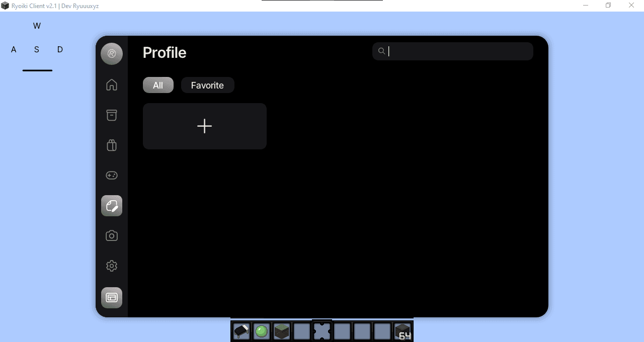Screen dimensions: 644x342
Task: Click the magnifier search icon
Action: (382, 51)
